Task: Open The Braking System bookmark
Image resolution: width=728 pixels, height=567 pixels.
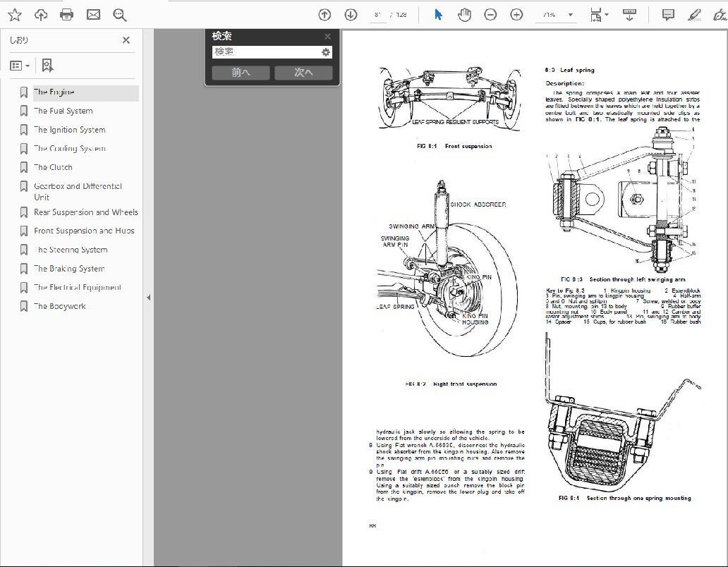Action: 69,269
